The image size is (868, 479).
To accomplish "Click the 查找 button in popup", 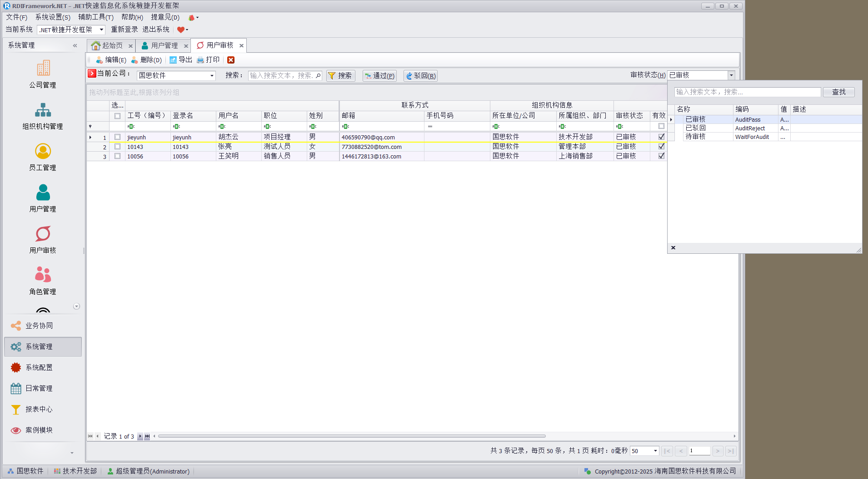I will [x=838, y=92].
